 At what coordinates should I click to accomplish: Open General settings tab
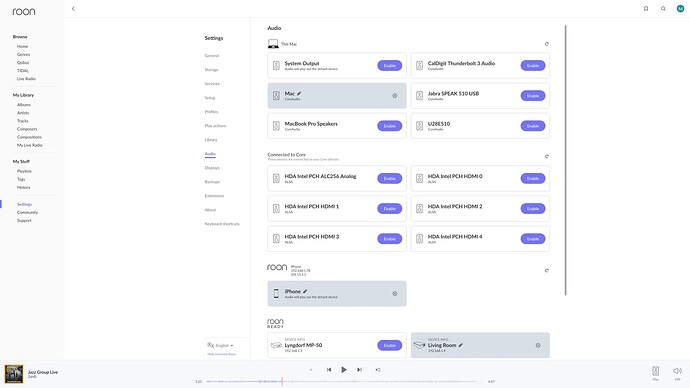point(212,56)
